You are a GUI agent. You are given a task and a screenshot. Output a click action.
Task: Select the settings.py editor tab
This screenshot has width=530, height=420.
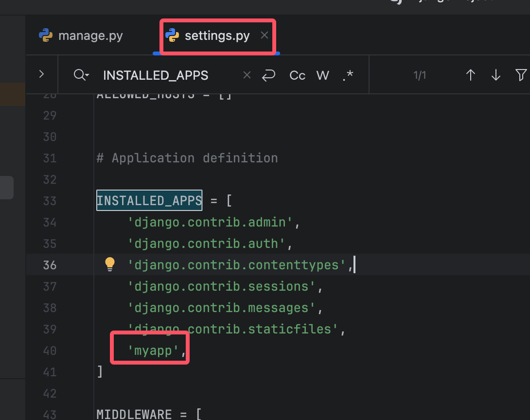[x=217, y=36]
